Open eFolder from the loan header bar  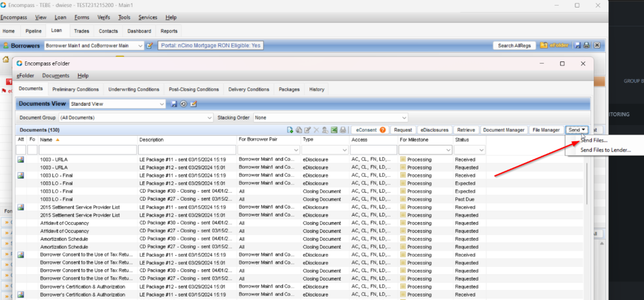[x=554, y=45]
